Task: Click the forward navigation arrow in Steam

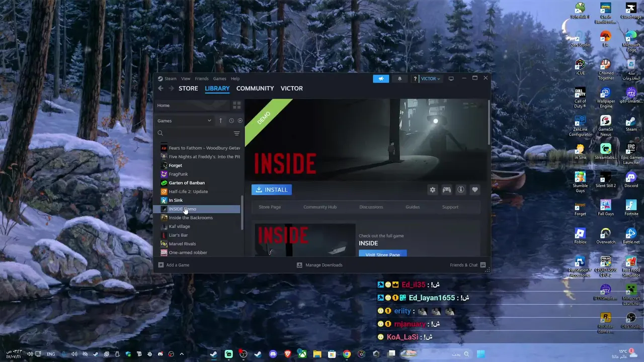Action: (x=171, y=88)
